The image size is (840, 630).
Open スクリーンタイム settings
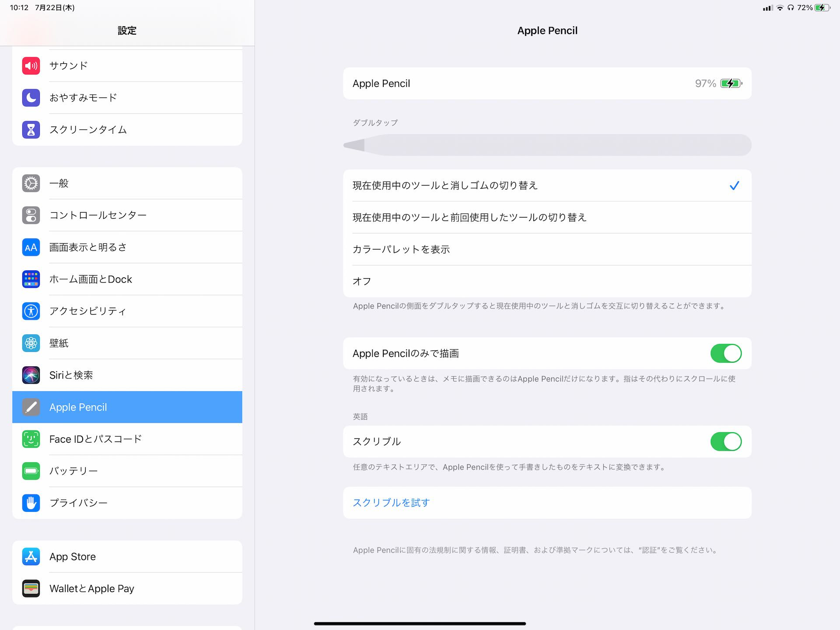click(127, 129)
